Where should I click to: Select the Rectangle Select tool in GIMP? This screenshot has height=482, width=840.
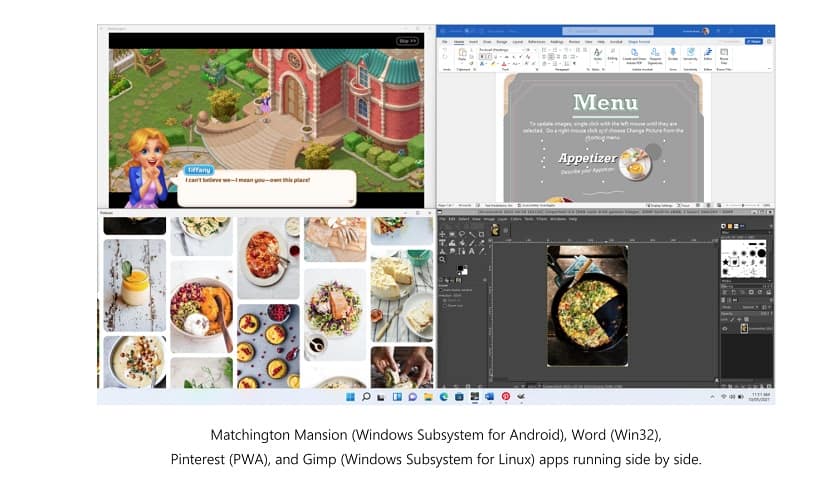point(452,235)
